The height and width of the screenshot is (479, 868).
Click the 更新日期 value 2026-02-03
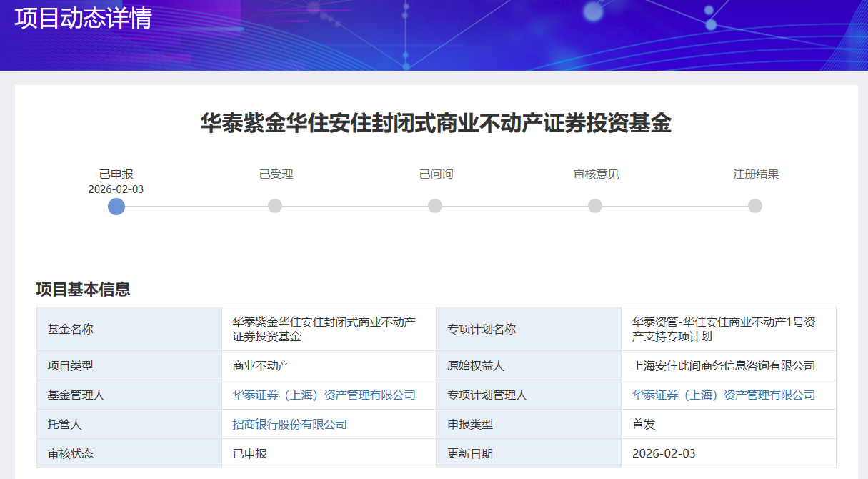[x=664, y=454]
